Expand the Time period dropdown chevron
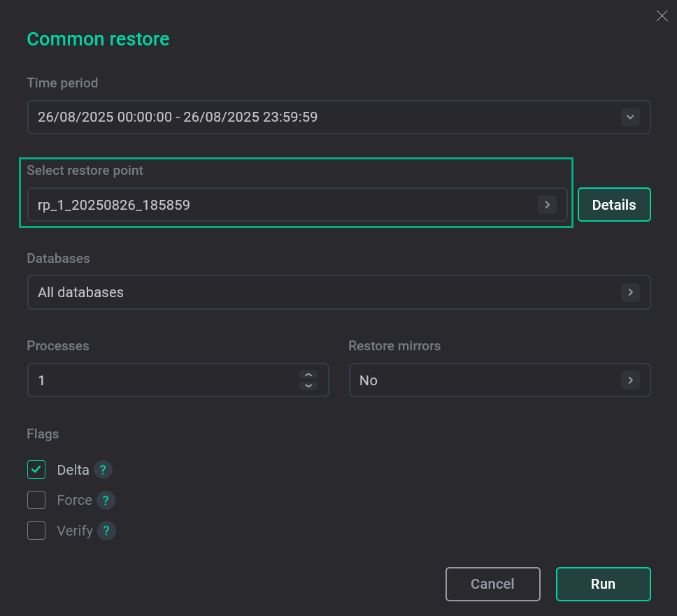 (630, 117)
